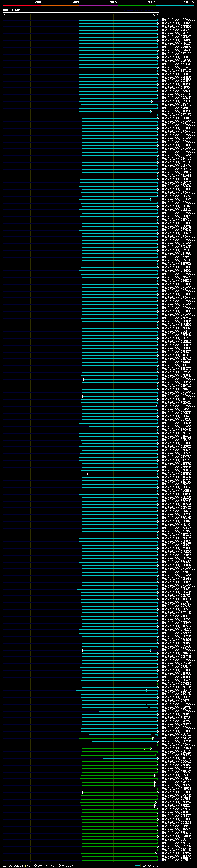Click the purple ~60% identity legend segment
This screenshot has width=197, height=868.
(x=99, y=6)
